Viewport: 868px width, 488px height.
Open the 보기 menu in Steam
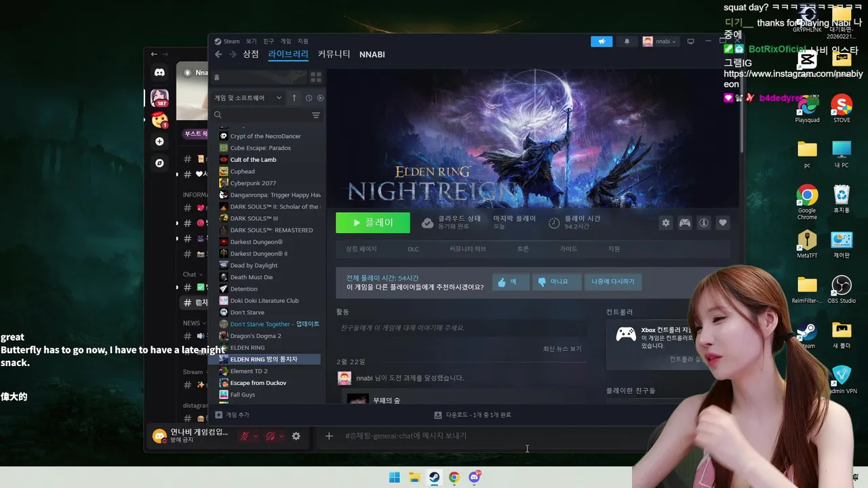pos(252,41)
